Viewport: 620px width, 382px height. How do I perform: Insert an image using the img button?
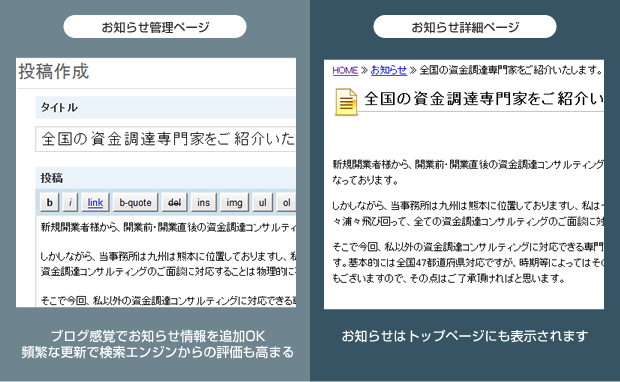point(234,202)
